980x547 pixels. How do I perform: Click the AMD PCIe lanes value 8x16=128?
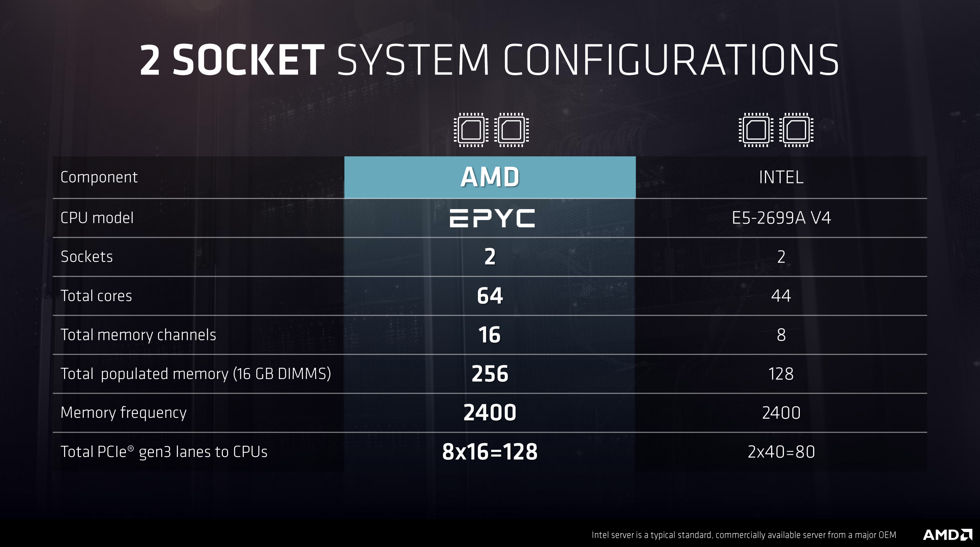click(x=490, y=452)
